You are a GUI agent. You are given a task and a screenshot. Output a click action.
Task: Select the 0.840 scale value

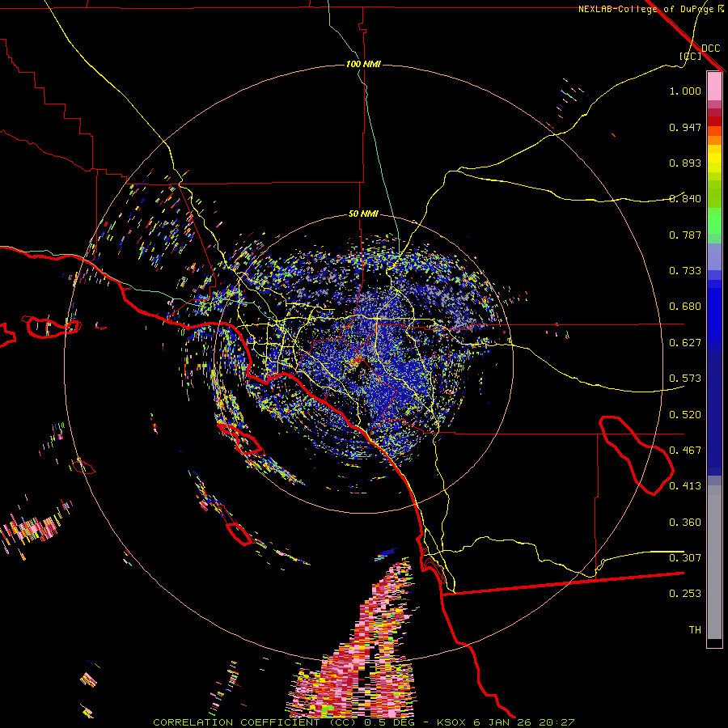pyautogui.click(x=685, y=199)
